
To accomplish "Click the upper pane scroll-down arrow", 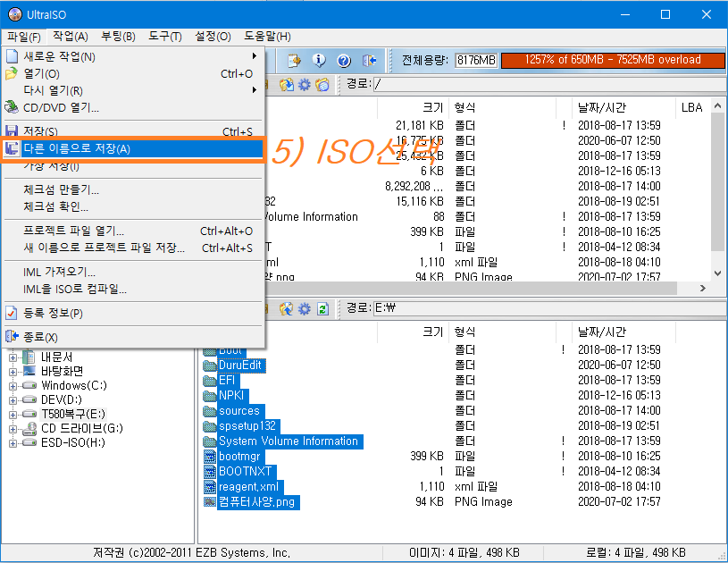I will (x=717, y=273).
